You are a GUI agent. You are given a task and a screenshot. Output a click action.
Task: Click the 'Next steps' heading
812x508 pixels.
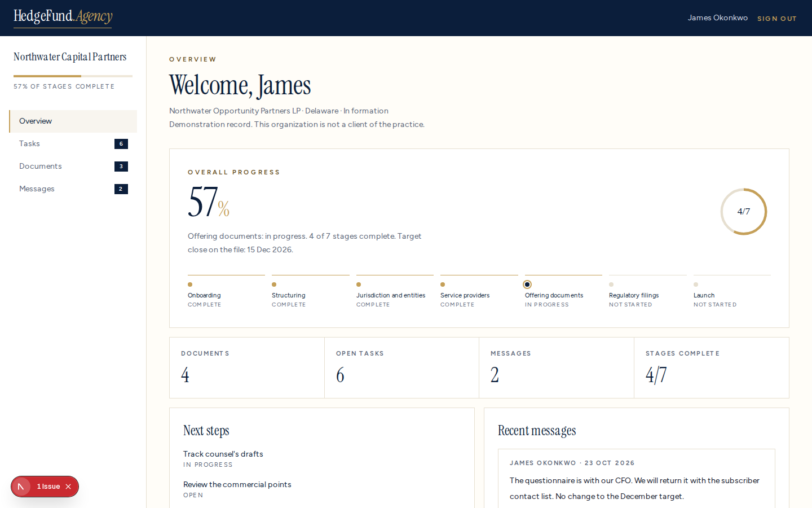(206, 431)
